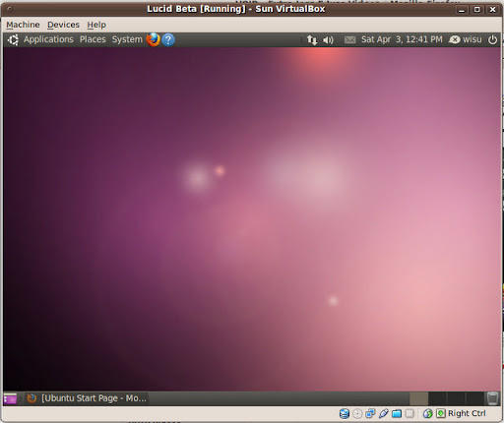504x423 pixels.
Task: Maximize the Lucid Beta VirtualBox window
Action: [477, 10]
